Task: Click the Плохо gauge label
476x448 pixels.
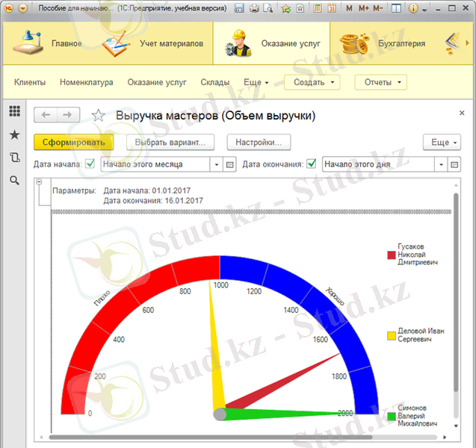Action: (x=102, y=298)
